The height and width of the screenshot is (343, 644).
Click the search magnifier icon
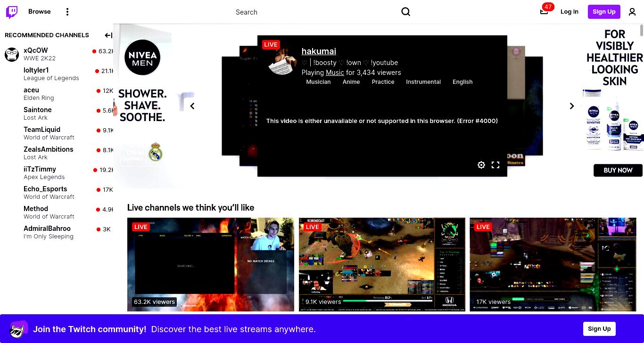point(405,12)
